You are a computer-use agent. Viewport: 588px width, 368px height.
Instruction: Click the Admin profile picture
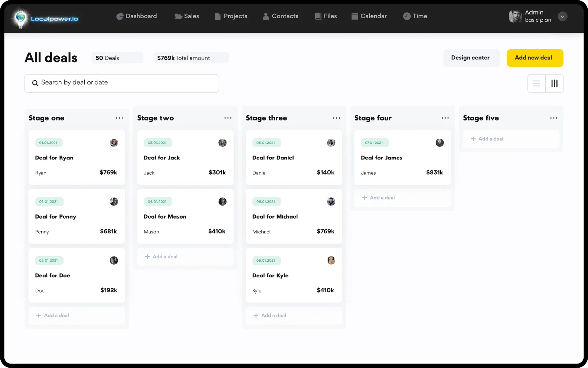[515, 16]
